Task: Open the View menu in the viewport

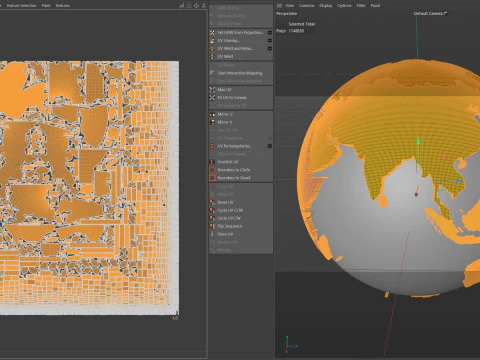Action: tap(290, 5)
